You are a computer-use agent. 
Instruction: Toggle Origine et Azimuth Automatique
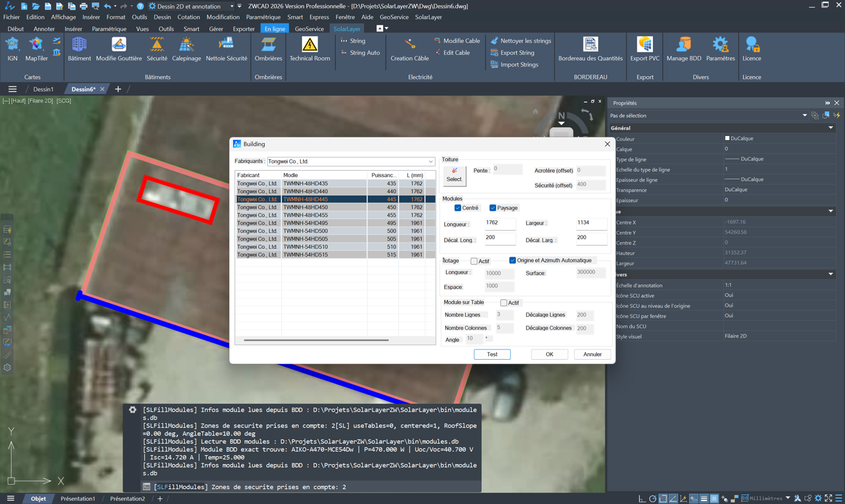512,260
